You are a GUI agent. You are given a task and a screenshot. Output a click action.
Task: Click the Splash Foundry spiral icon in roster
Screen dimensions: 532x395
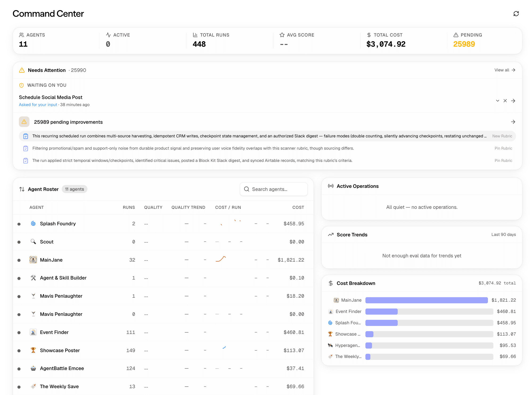[33, 223]
